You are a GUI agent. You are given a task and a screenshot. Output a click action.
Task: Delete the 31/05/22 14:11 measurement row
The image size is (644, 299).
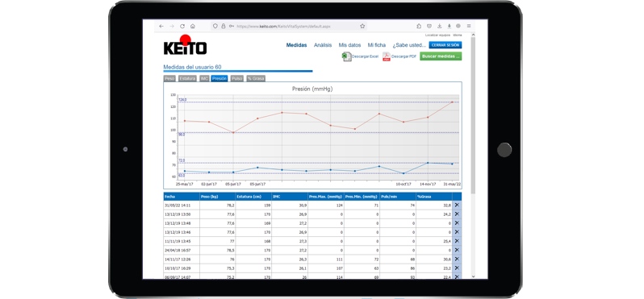coord(457,205)
